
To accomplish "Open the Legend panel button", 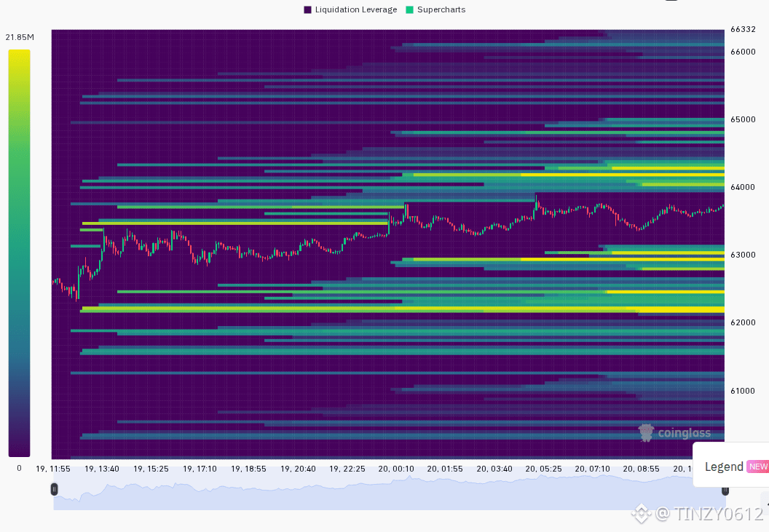I will click(730, 467).
